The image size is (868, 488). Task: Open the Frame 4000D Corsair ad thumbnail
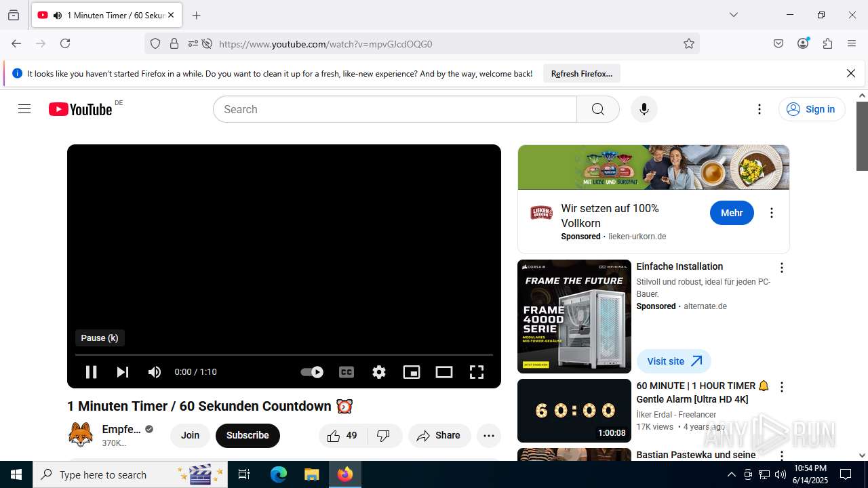click(574, 317)
